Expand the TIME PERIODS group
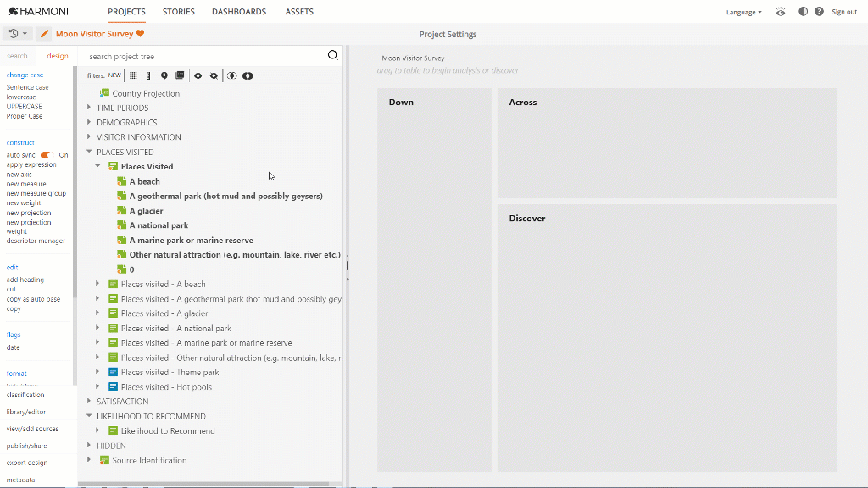868x488 pixels. (89, 108)
